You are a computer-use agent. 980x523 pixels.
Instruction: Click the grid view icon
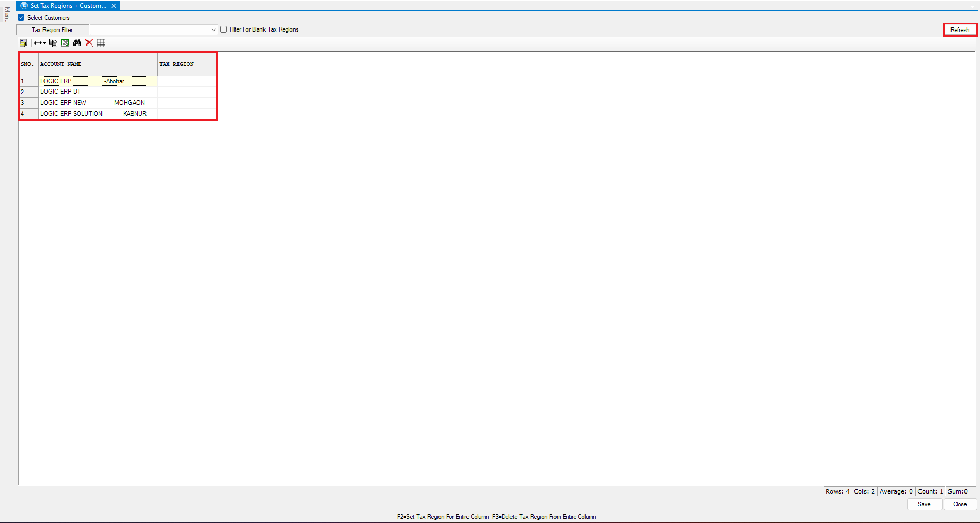pos(101,43)
